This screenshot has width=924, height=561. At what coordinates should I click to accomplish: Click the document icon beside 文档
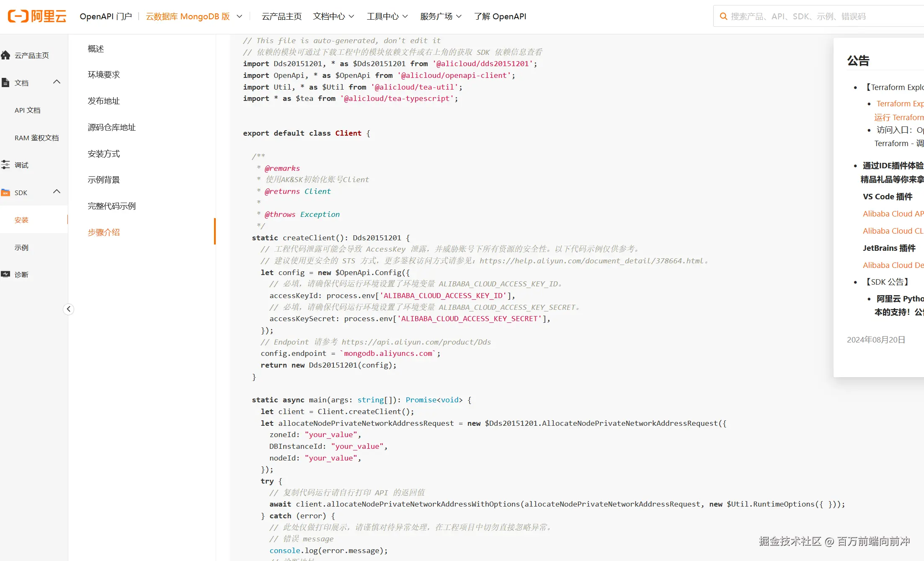(x=5, y=82)
